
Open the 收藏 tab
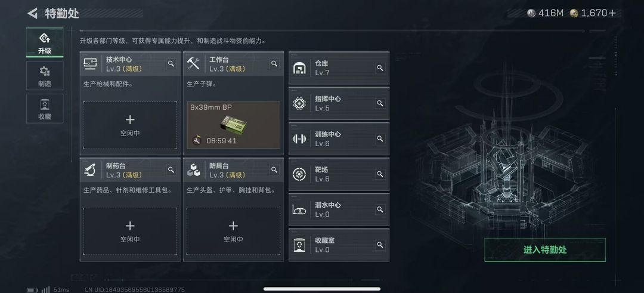(x=45, y=109)
